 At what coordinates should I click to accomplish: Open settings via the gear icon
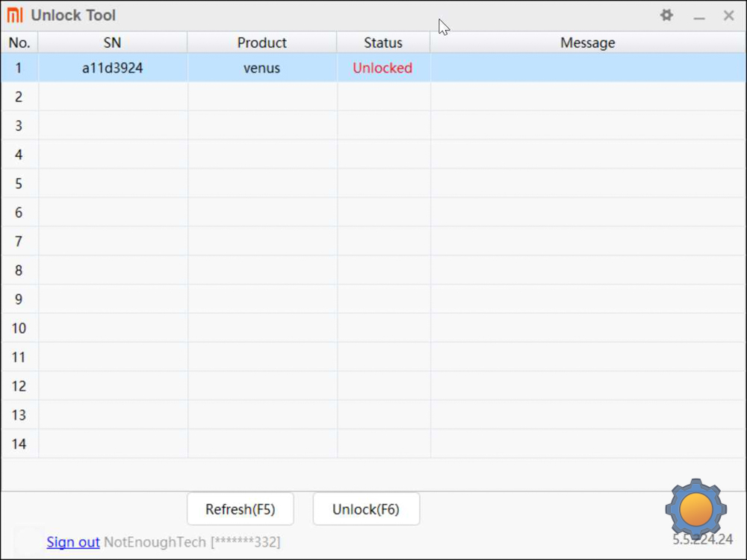pos(666,15)
